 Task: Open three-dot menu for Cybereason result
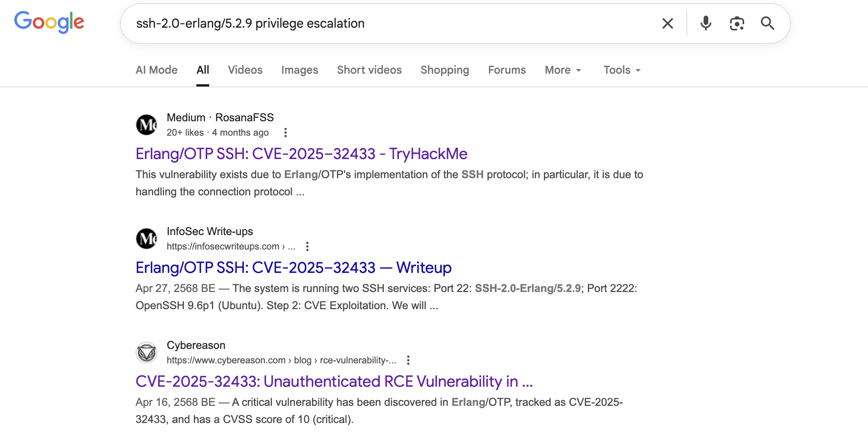408,360
